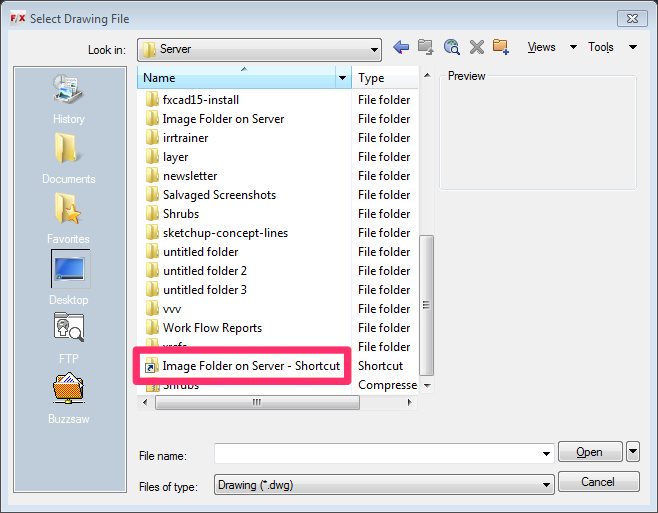The image size is (658, 513).
Task: Click the Cancel button
Action: pyautogui.click(x=598, y=482)
